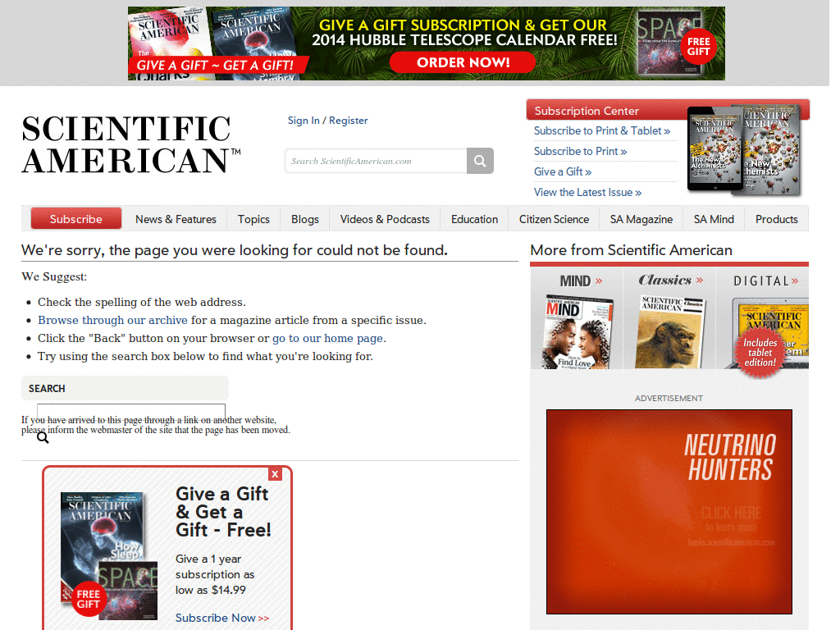Open the Topics menu
Image resolution: width=840 pixels, height=630 pixels.
pyautogui.click(x=253, y=219)
